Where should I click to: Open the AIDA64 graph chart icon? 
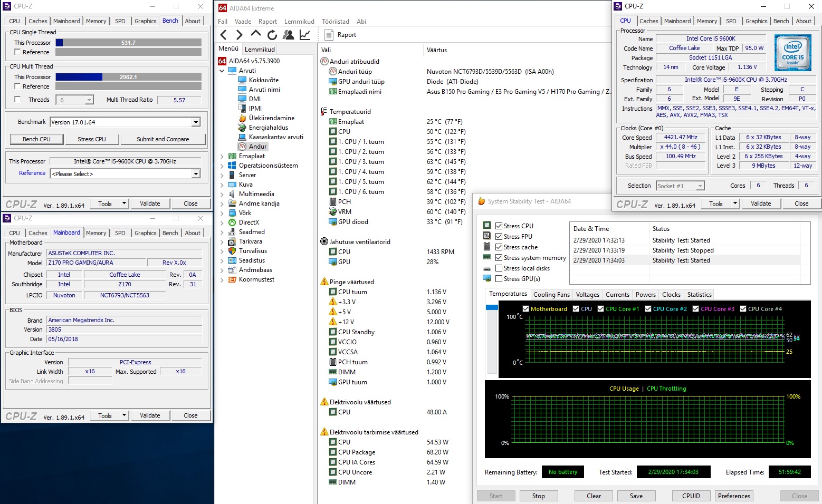(305, 35)
